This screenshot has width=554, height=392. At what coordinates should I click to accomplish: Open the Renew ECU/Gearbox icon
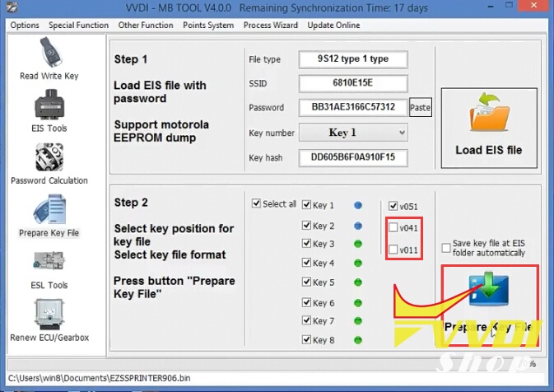click(49, 314)
